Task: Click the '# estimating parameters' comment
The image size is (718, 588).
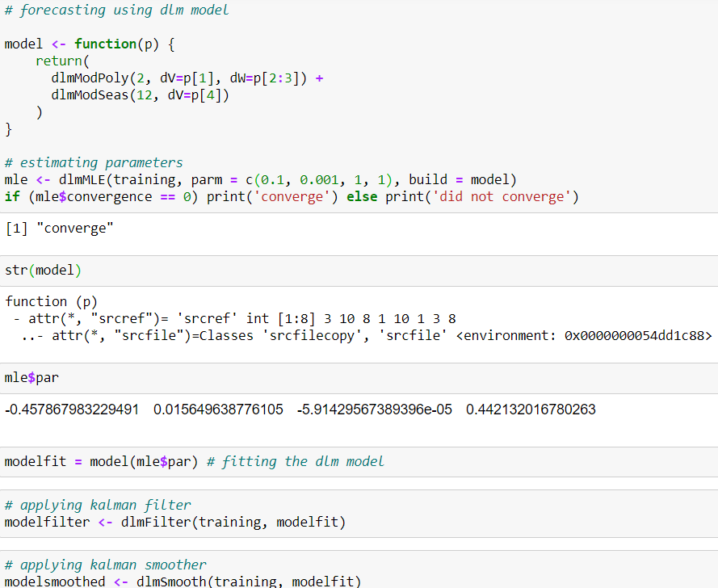Action: tap(94, 163)
